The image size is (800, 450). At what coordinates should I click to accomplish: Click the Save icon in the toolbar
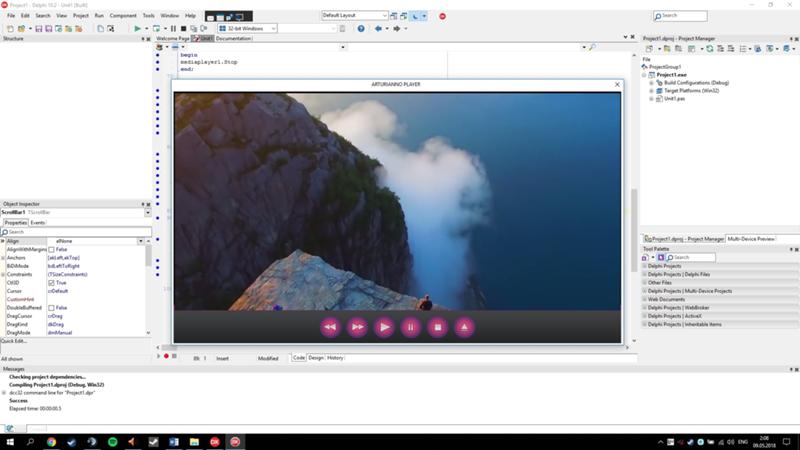pos(39,29)
